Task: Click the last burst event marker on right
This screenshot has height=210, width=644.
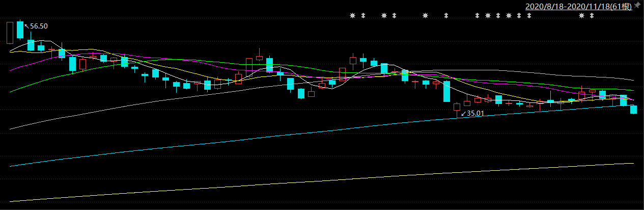Action: (x=581, y=15)
